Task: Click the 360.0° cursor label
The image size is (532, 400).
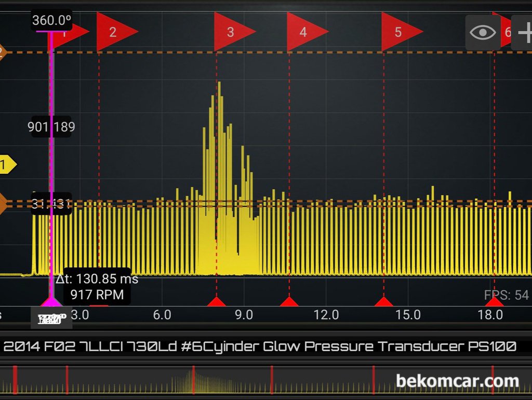Action: click(x=51, y=20)
